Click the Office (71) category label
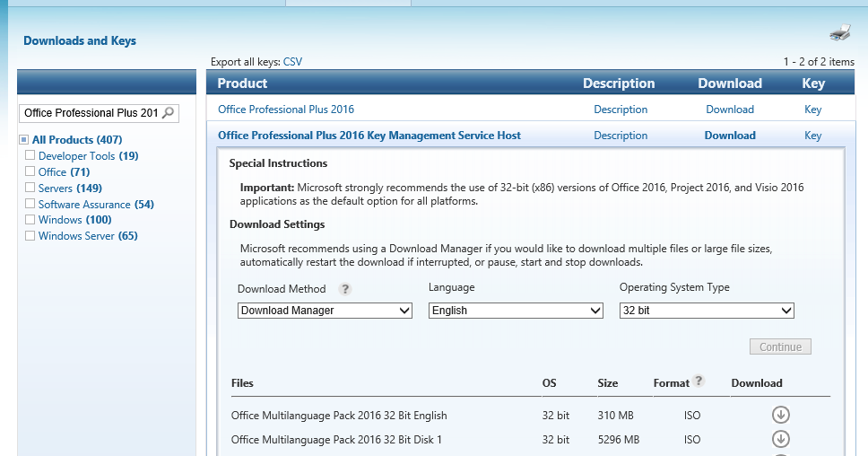This screenshot has height=456, width=868. (x=65, y=171)
